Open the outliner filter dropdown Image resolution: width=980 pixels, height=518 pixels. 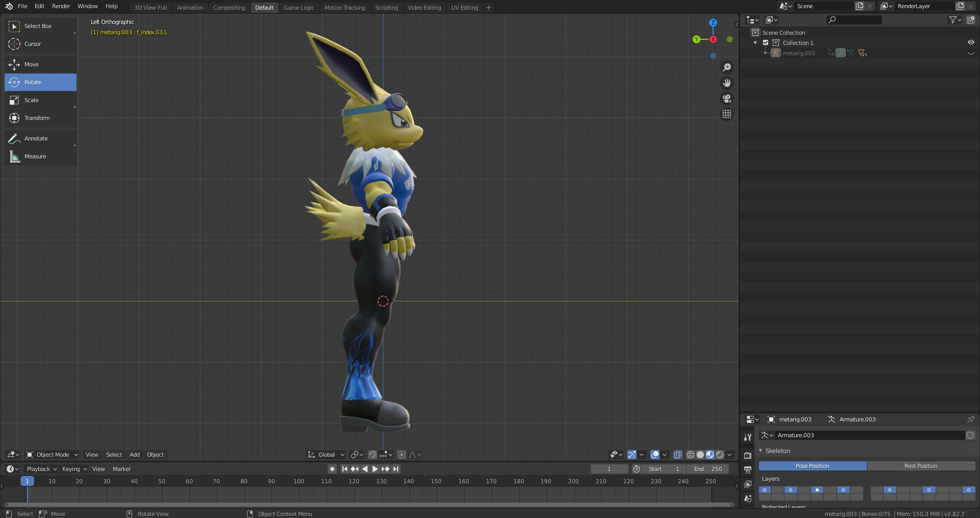(x=955, y=20)
